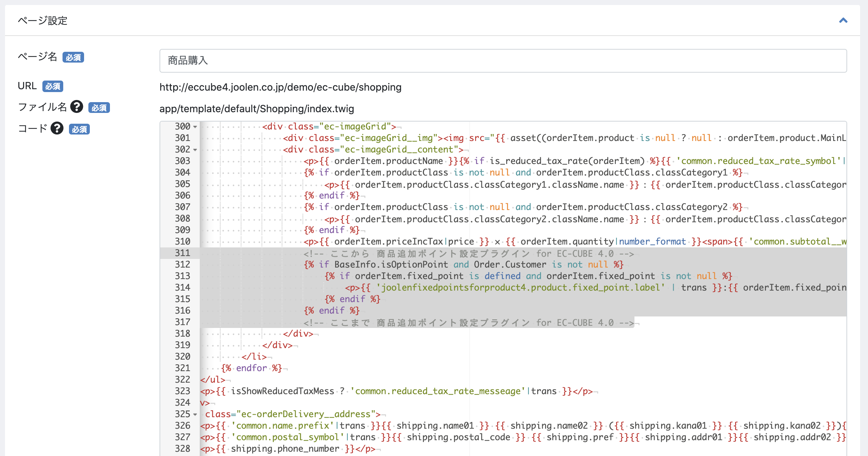
Task: Fold code block at line 302
Action: 195,150
